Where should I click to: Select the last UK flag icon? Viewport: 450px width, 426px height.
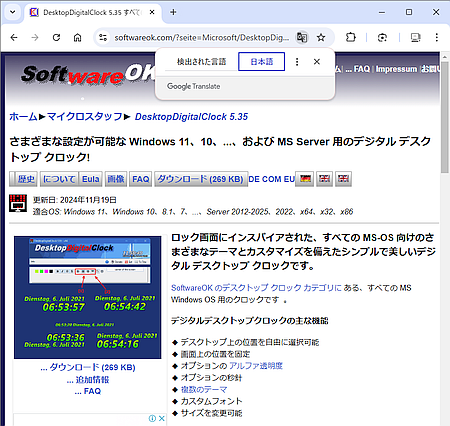343,179
